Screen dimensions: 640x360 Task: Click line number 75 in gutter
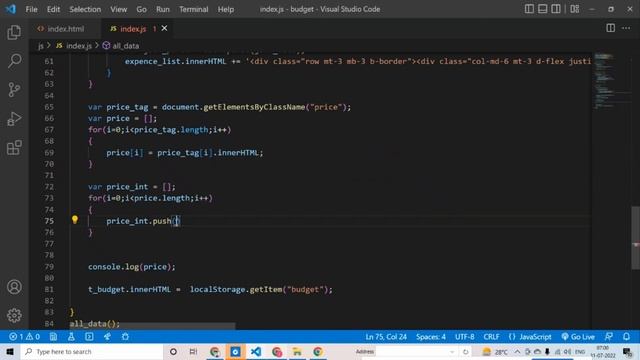(x=49, y=221)
